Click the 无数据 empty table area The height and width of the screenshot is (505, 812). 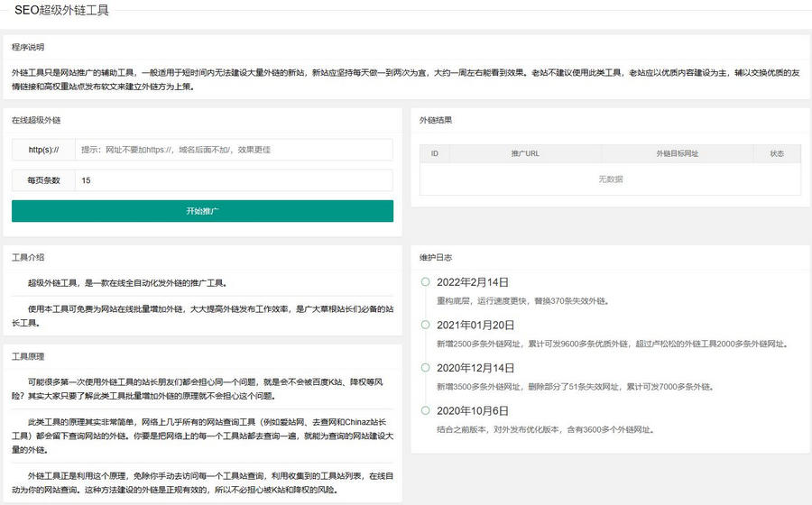coord(610,179)
